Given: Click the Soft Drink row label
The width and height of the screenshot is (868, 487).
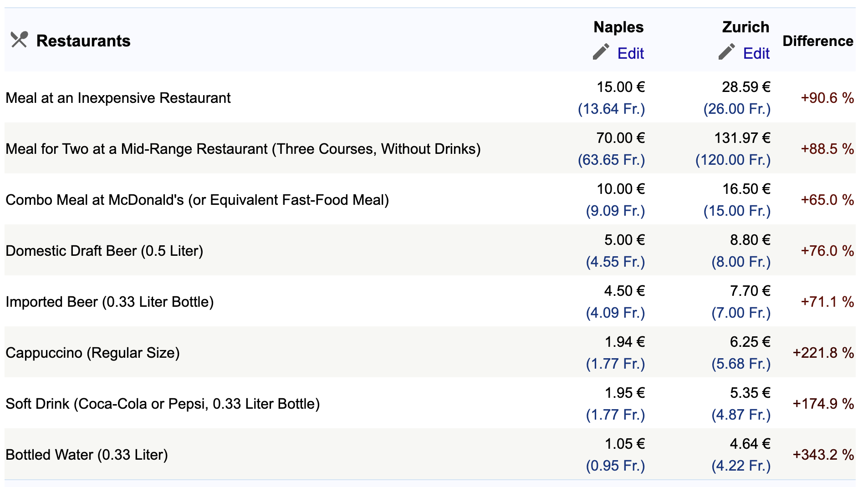Looking at the screenshot, I should 163,404.
